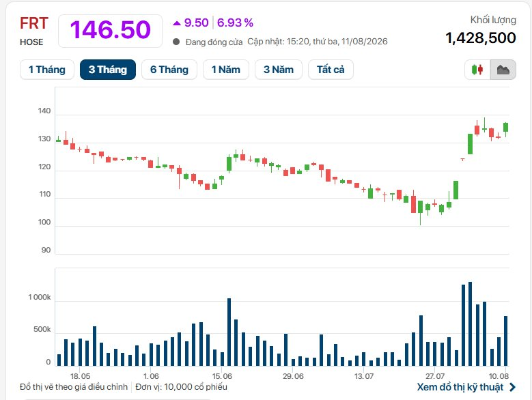Select the 1 Năm time range
This screenshot has width=532, height=400.
[x=226, y=70]
